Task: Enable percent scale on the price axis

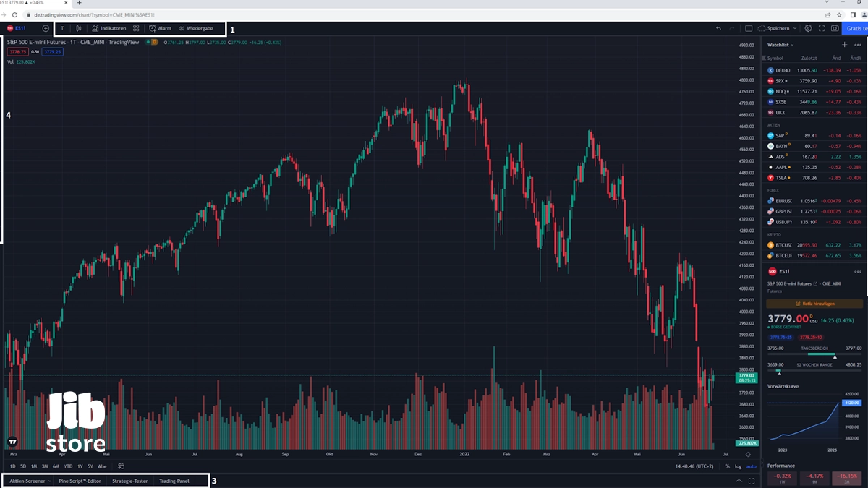Action: 728,466
